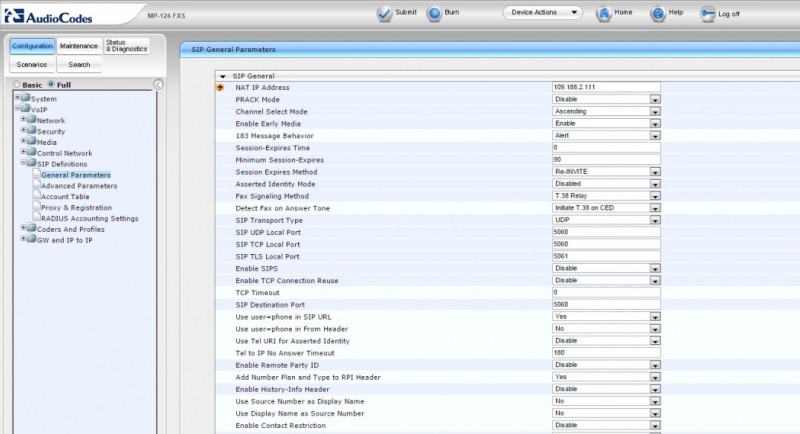Select the Basic view radio button
Viewport: 800px width, 434px height.
(x=17, y=84)
